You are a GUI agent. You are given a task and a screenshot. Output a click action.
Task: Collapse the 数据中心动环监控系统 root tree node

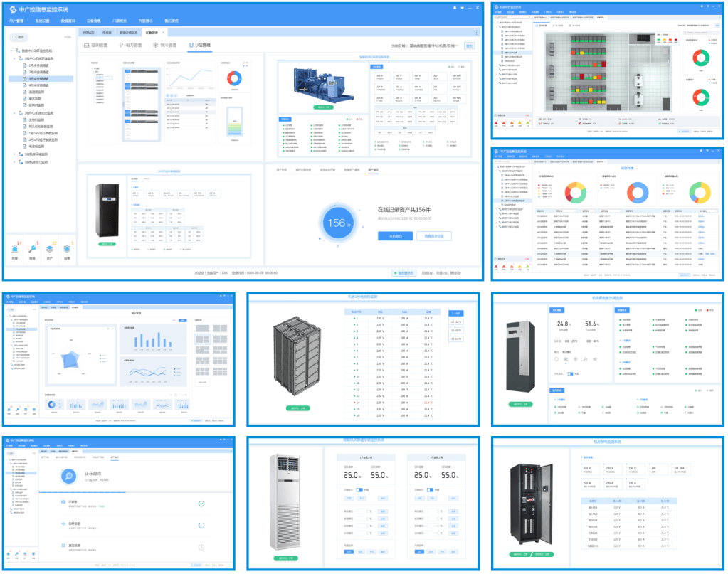[x=12, y=51]
